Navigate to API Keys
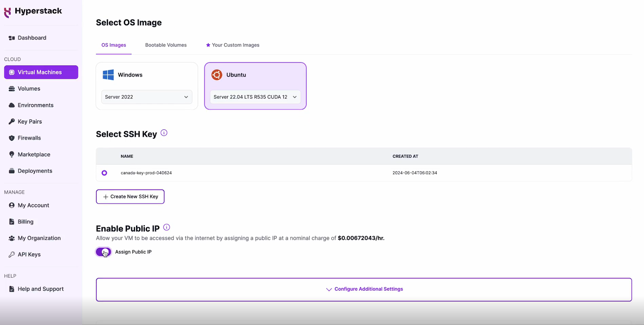Viewport: 644px width, 325px height. (x=41, y=255)
